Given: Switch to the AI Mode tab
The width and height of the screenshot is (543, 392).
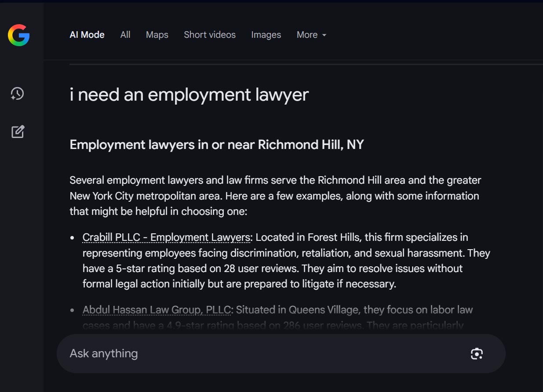Looking at the screenshot, I should pos(87,35).
